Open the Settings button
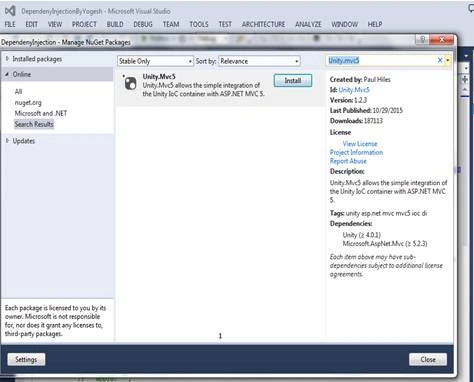474x382 pixels. click(26, 359)
